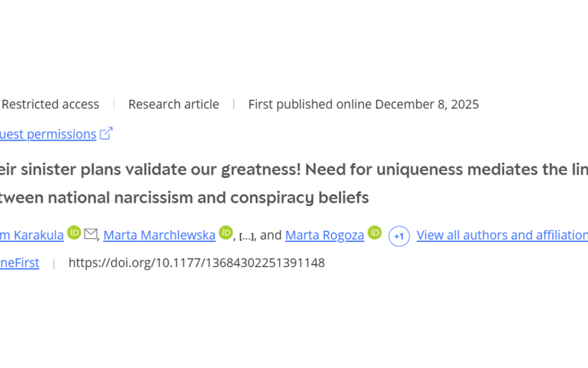Click the +1 more authors circle

pyautogui.click(x=399, y=236)
